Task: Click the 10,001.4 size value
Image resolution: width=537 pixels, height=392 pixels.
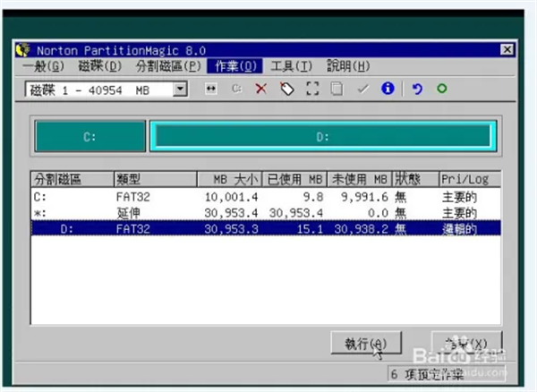Action: pyautogui.click(x=231, y=197)
